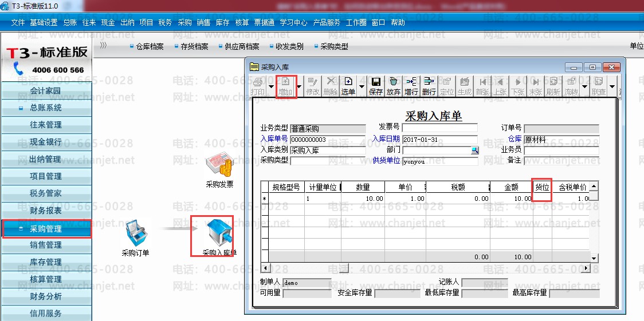Image resolution: width=644 pixels, height=321 pixels.
Task: Click the 增加 (Add) toolbar icon
Action: click(x=285, y=86)
